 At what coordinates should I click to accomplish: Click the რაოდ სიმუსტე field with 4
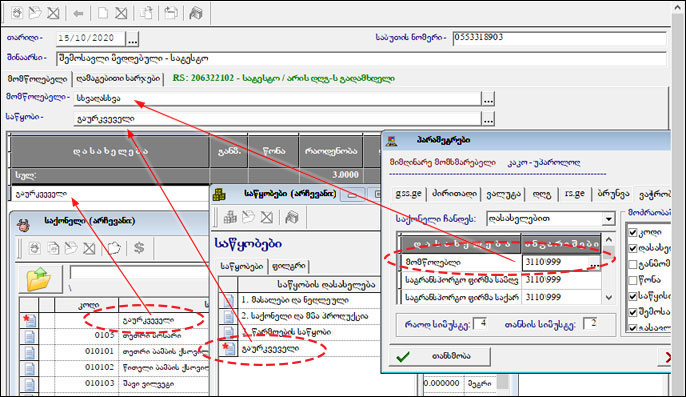(x=480, y=324)
